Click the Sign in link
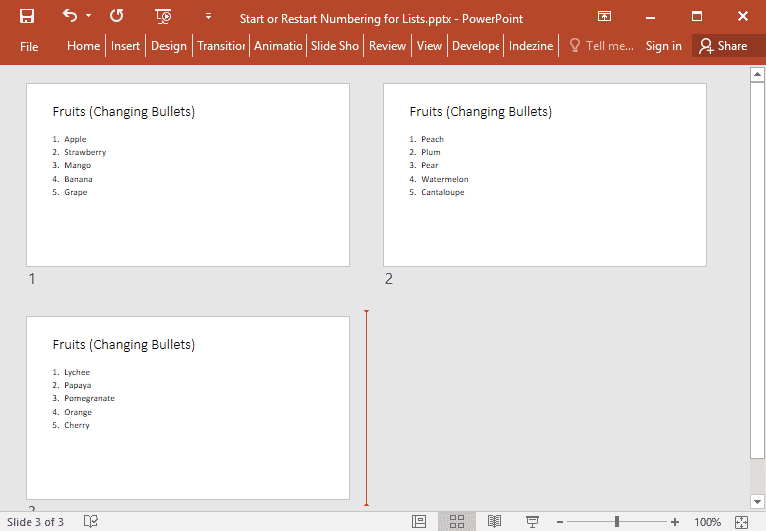 pos(663,46)
